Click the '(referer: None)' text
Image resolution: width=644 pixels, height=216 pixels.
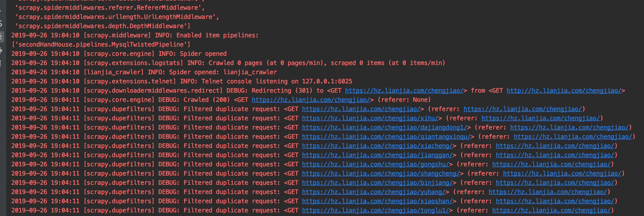[x=404, y=100]
